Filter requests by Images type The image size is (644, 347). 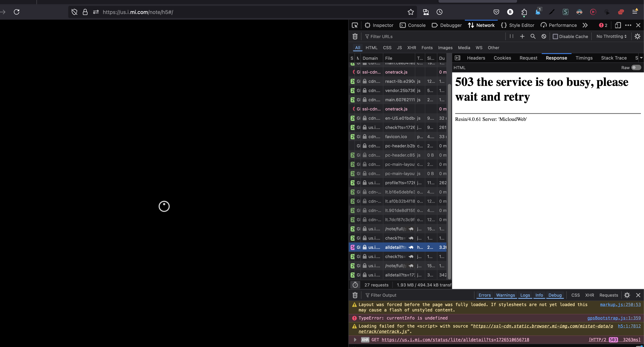(445, 48)
